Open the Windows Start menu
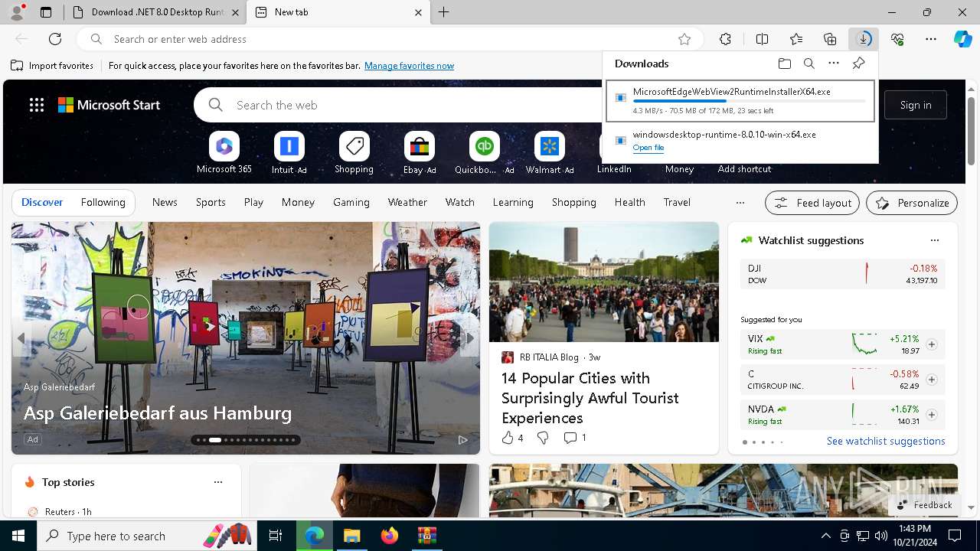980x551 pixels. tap(18, 536)
